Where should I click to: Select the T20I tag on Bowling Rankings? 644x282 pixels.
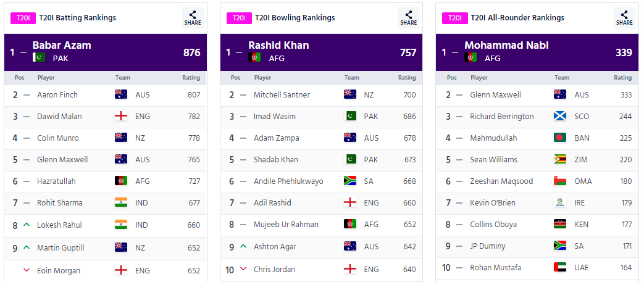[239, 18]
